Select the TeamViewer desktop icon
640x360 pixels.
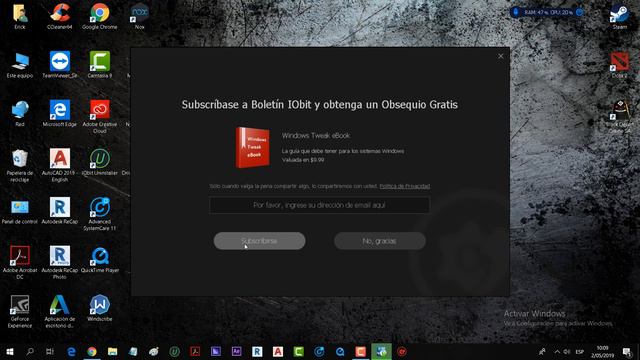click(x=60, y=65)
